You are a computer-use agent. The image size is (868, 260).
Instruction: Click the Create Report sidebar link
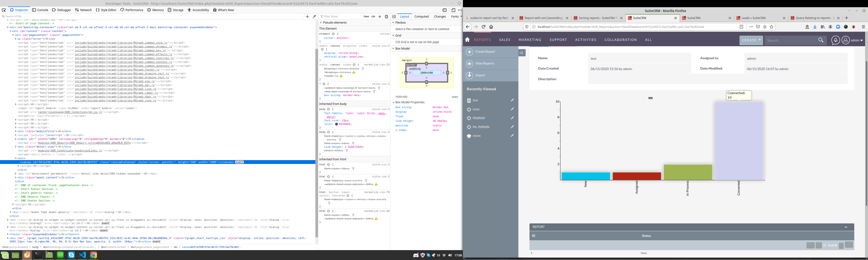click(x=485, y=52)
